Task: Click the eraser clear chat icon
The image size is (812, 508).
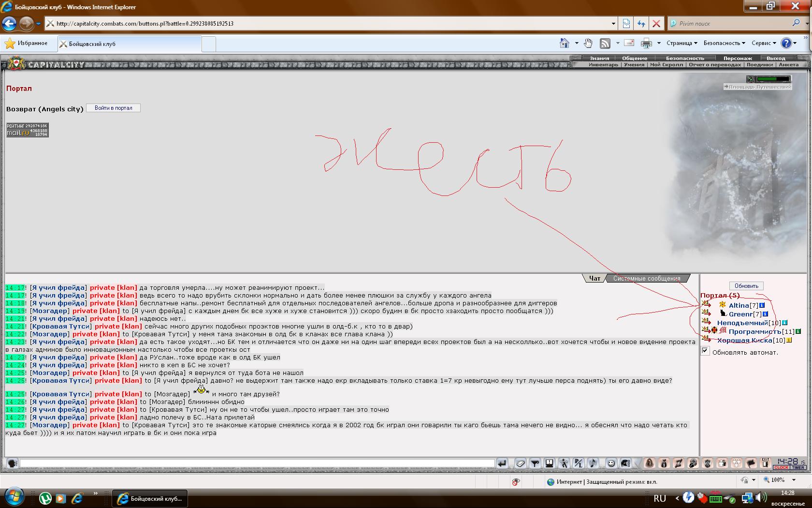Action: [x=520, y=463]
